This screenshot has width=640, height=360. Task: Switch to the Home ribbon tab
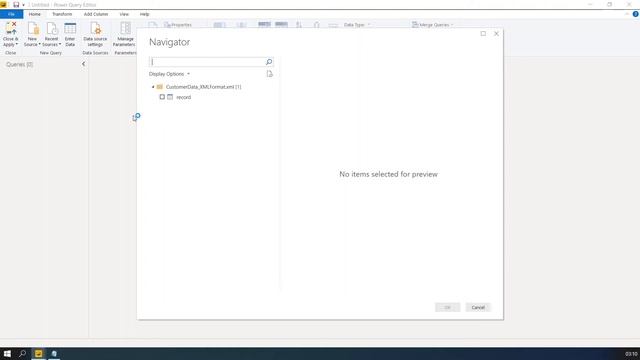click(x=35, y=14)
